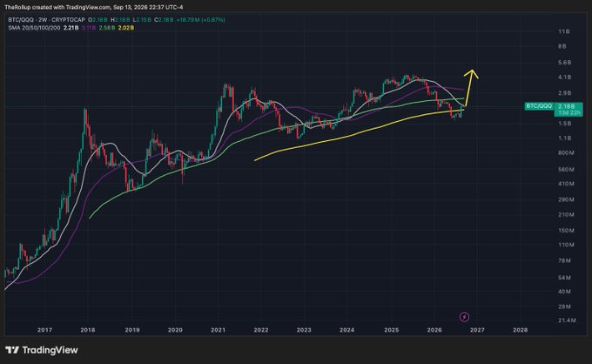Click the 40M price axis label
592x364 pixels.
(564, 292)
